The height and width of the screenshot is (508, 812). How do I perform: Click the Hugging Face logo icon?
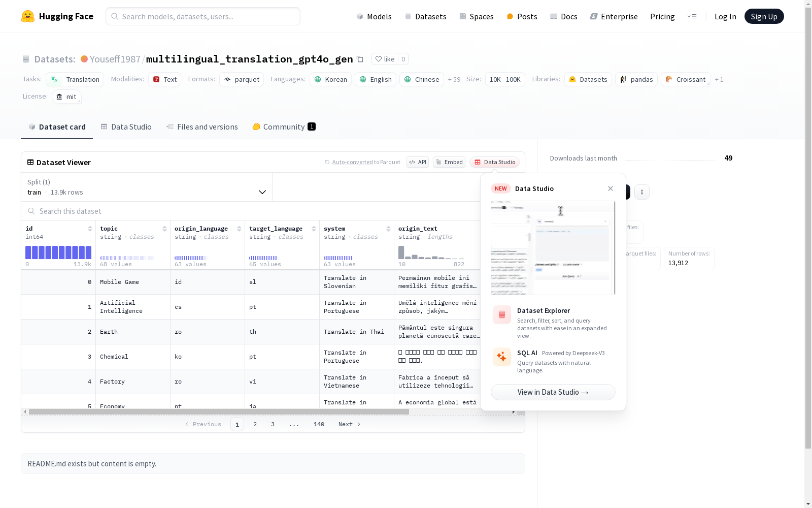[x=28, y=16]
